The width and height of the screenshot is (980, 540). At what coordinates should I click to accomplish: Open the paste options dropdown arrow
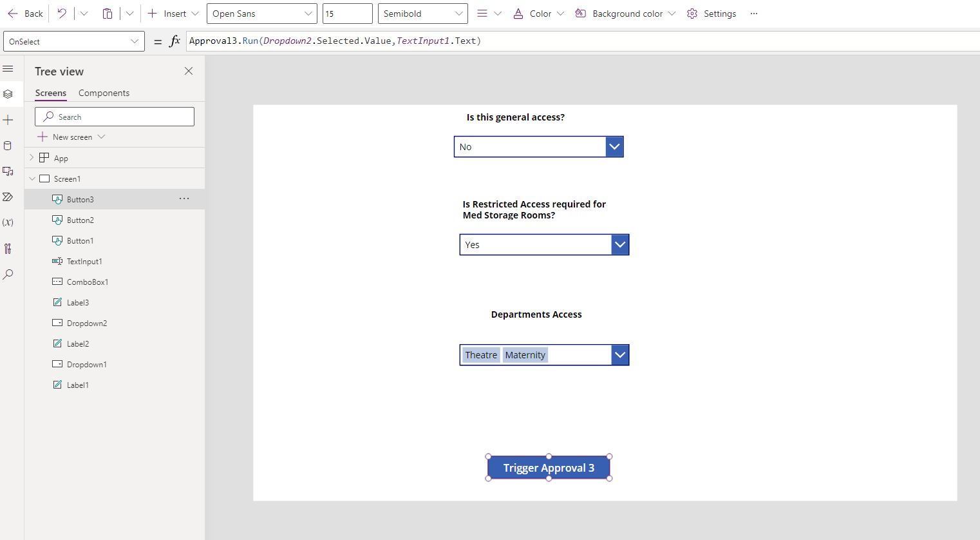tap(129, 14)
